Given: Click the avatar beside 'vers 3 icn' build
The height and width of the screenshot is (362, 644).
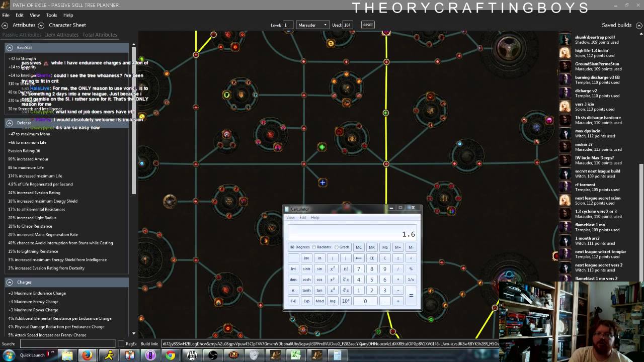Looking at the screenshot, I should 566,107.
